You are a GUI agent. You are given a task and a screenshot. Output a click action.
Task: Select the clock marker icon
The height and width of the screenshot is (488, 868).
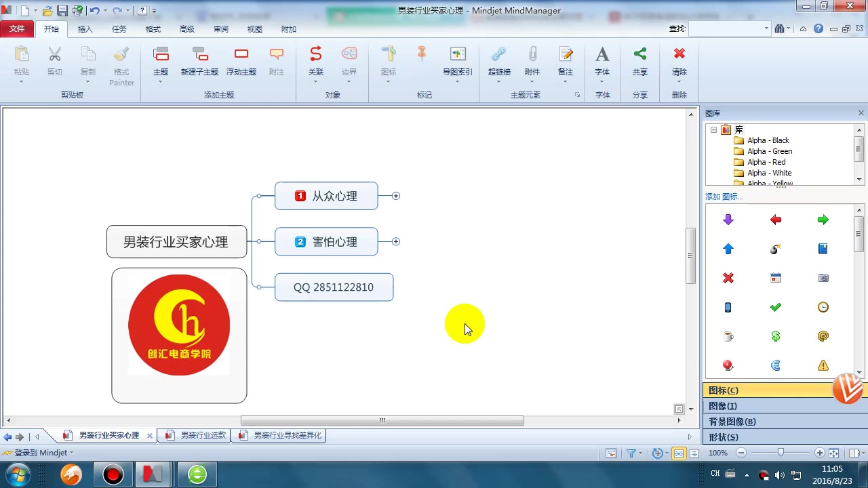(823, 307)
